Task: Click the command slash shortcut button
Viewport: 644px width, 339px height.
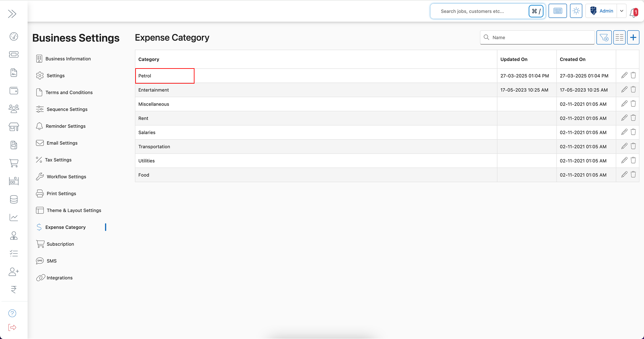Action: point(536,11)
